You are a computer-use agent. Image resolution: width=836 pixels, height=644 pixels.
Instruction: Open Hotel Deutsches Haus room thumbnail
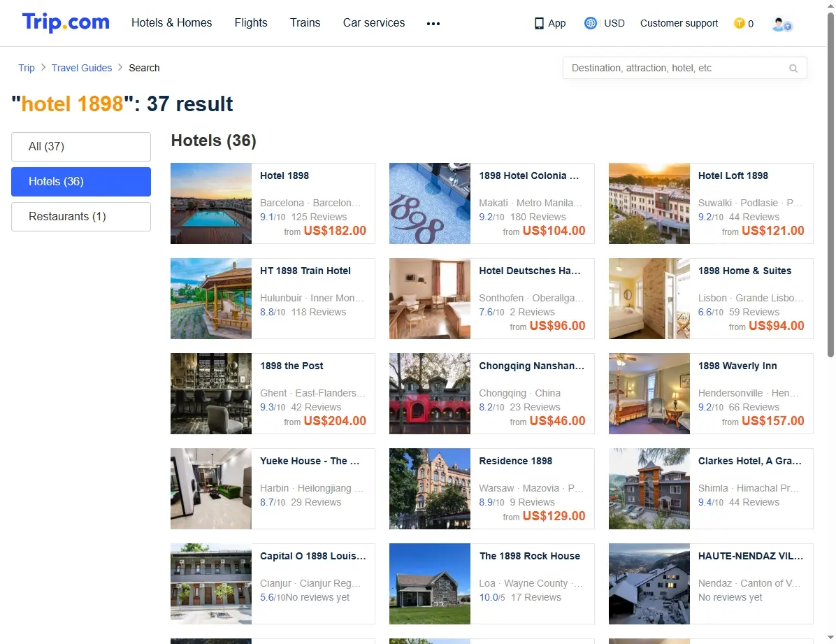[430, 299]
